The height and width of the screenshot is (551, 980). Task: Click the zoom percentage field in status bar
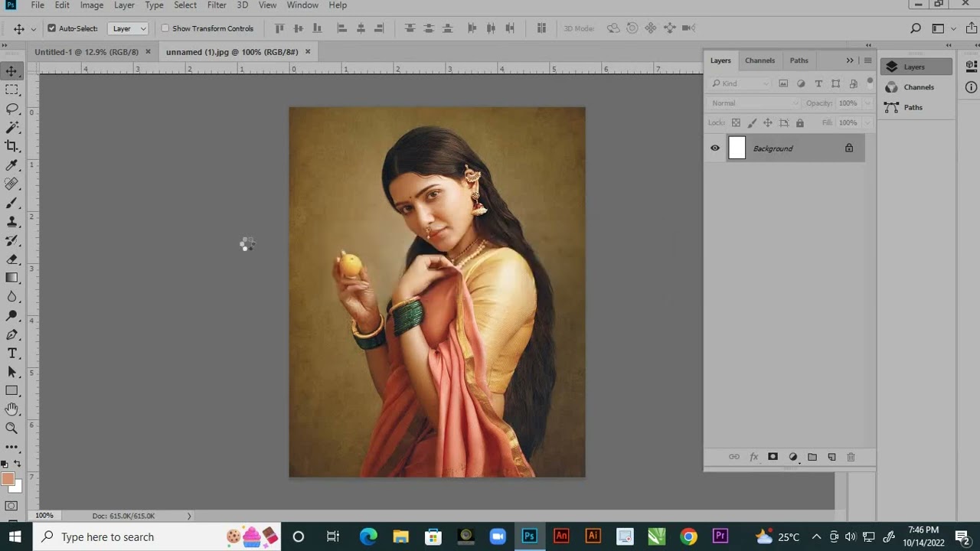44,516
